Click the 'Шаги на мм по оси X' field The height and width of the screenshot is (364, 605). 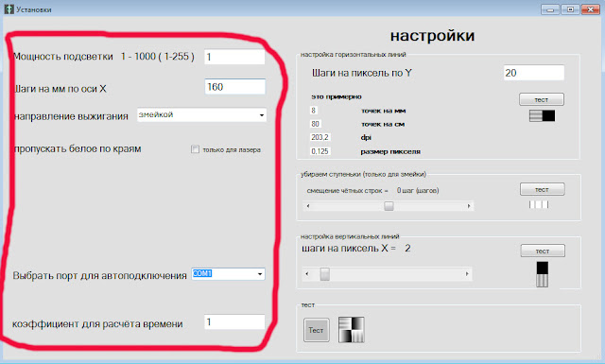point(235,87)
